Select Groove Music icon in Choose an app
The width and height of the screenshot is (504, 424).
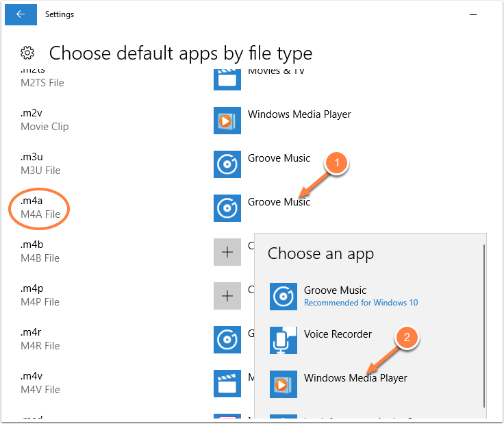point(283,297)
